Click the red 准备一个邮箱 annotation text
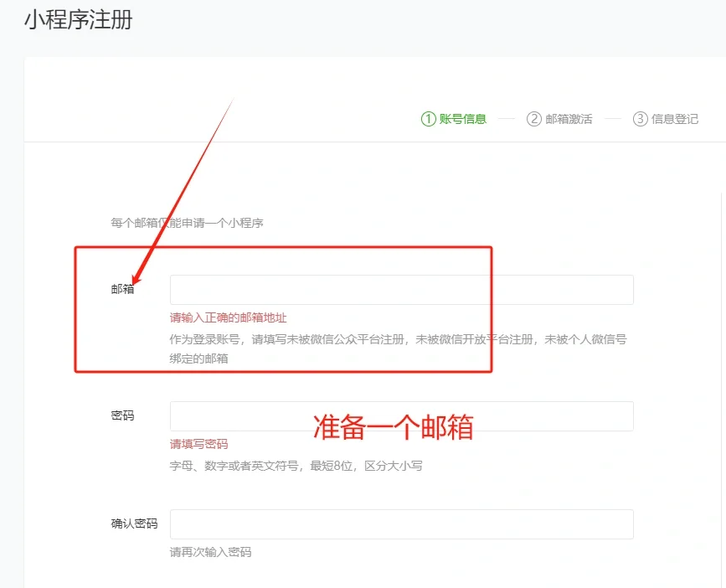Viewport: 726px width, 588px height. tap(394, 427)
